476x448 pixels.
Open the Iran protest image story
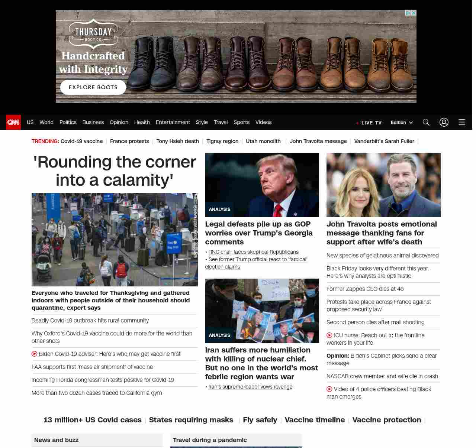click(262, 311)
